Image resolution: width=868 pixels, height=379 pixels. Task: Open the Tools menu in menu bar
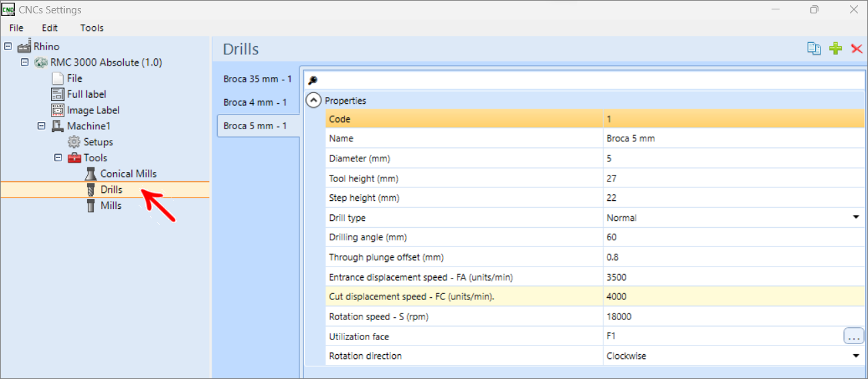[92, 27]
